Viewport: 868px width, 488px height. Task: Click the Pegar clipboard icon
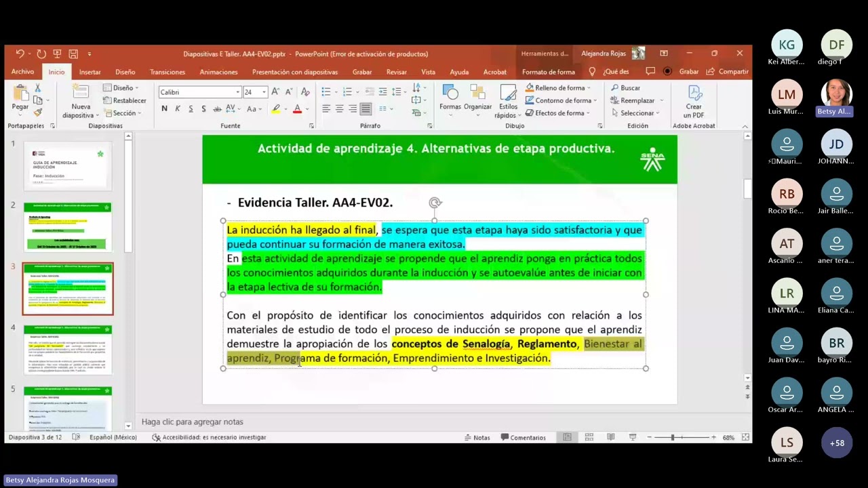click(20, 93)
